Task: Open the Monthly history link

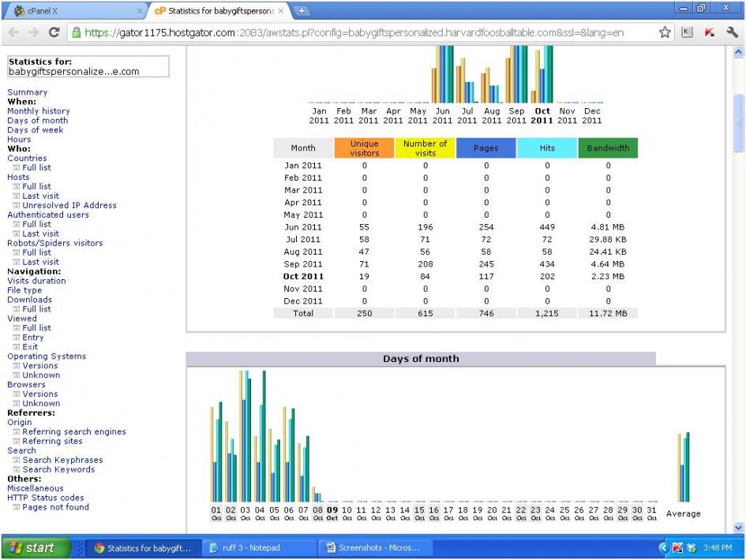Action: tap(38, 111)
